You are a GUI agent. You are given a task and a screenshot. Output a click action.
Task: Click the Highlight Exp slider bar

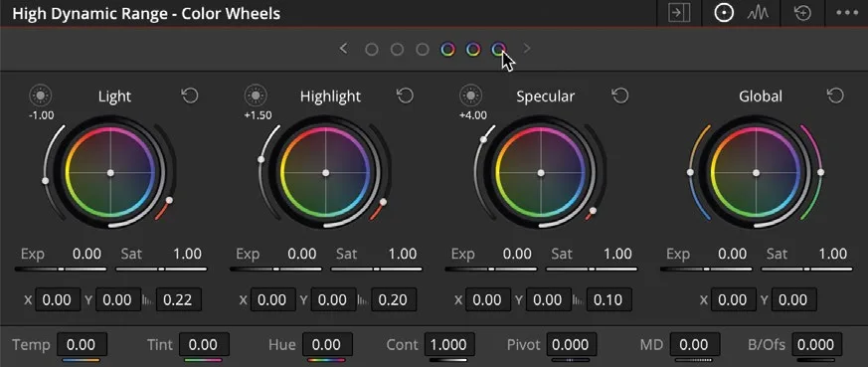[275, 269]
